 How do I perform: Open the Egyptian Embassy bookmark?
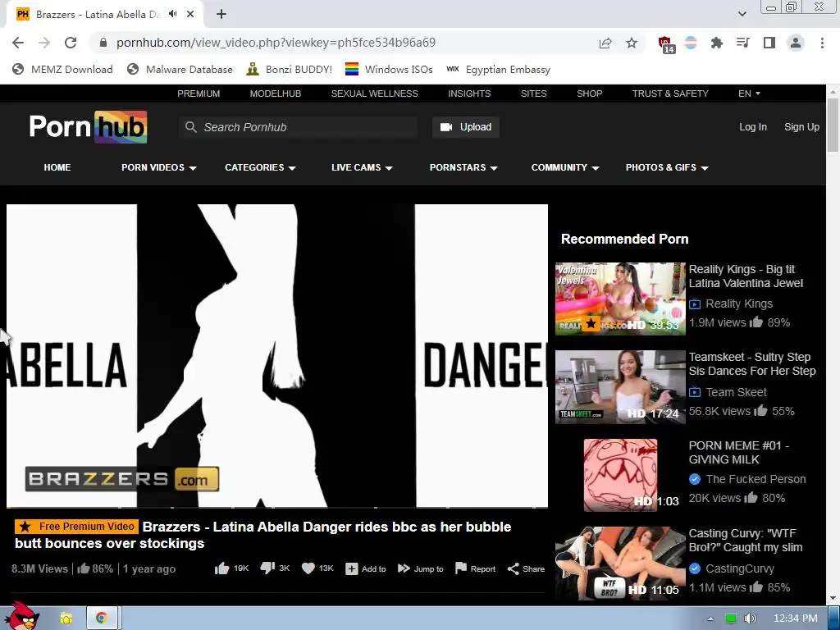click(x=498, y=69)
